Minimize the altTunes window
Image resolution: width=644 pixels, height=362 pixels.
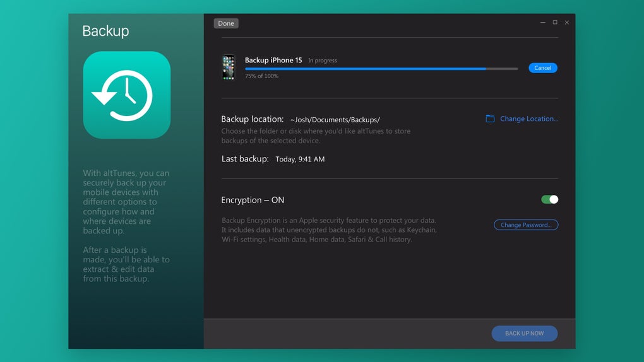tap(542, 22)
